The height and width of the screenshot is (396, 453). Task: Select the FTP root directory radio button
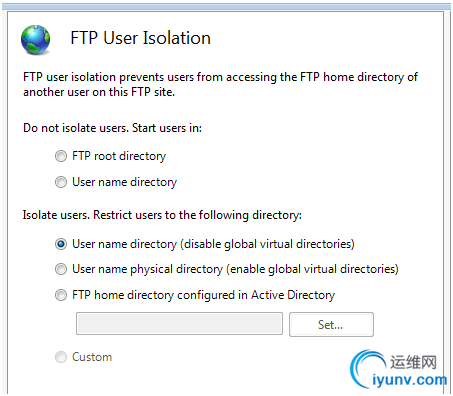click(x=61, y=156)
